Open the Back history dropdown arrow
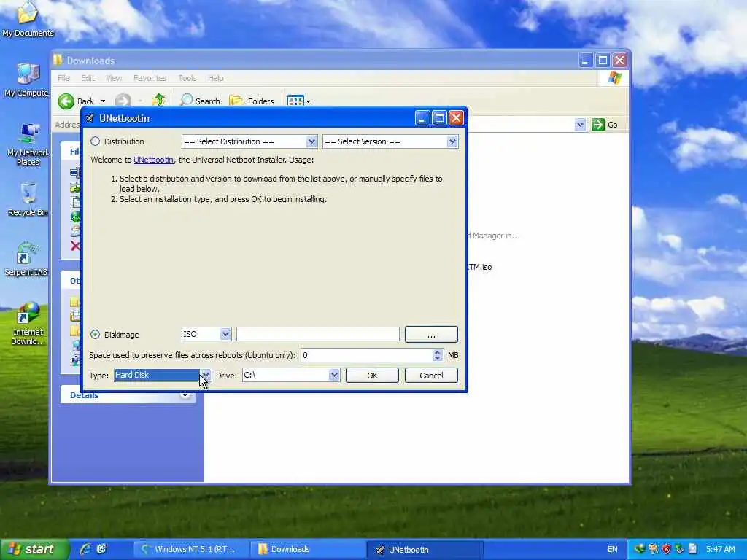The width and height of the screenshot is (747, 560). pos(103,101)
